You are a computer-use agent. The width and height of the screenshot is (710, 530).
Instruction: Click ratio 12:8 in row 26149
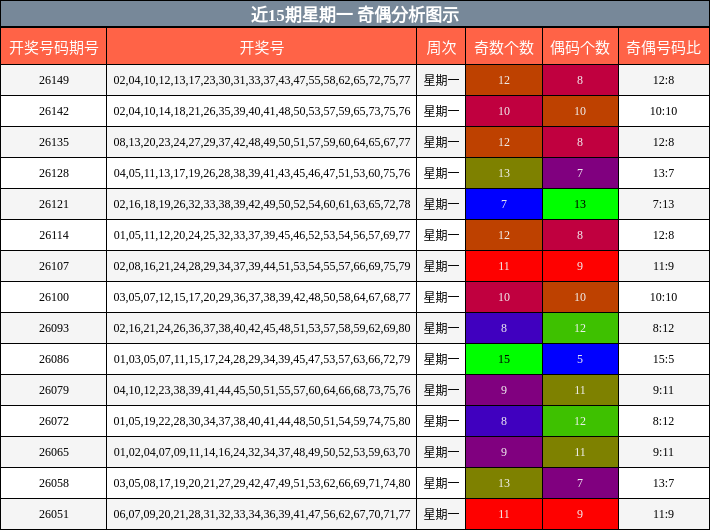tap(663, 80)
